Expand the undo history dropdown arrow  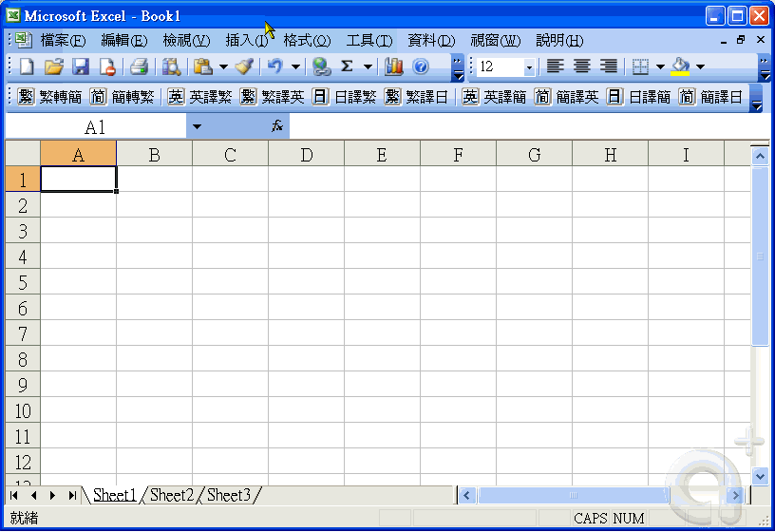tap(295, 66)
